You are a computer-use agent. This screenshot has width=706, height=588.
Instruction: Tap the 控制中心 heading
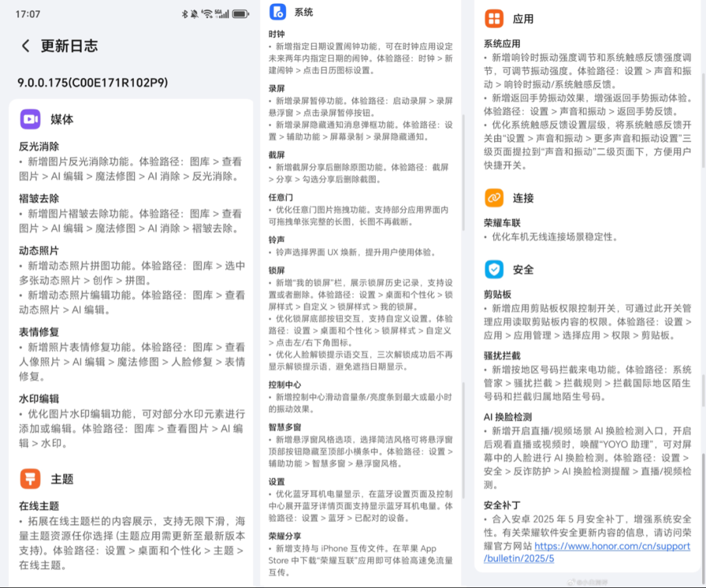tap(284, 385)
